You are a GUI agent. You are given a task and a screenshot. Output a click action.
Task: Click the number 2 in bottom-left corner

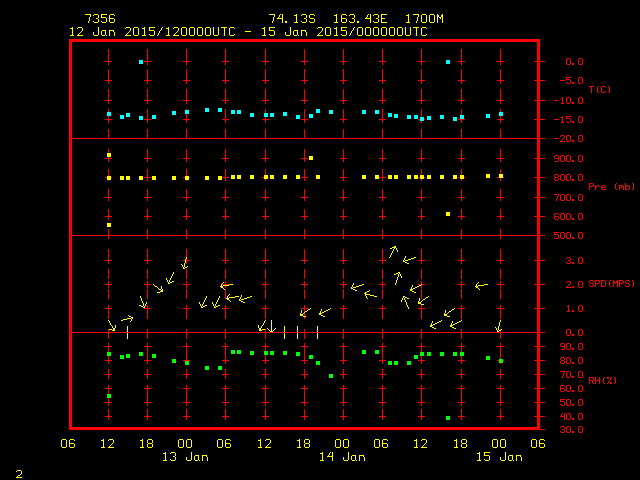18,471
